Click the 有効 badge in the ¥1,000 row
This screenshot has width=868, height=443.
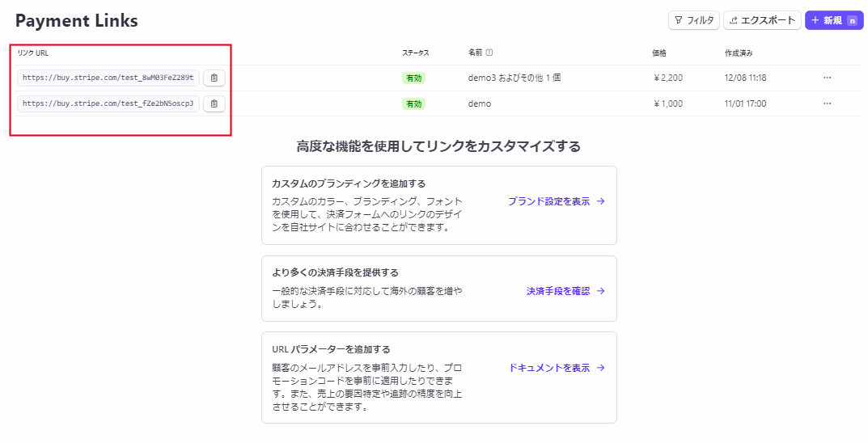(x=413, y=103)
